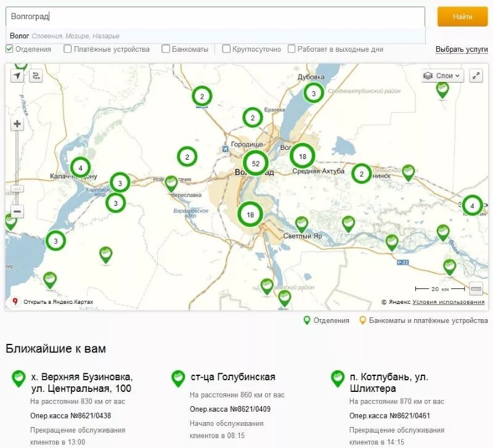
Task: Click the branch pin near Береславка
Action: 171,183
